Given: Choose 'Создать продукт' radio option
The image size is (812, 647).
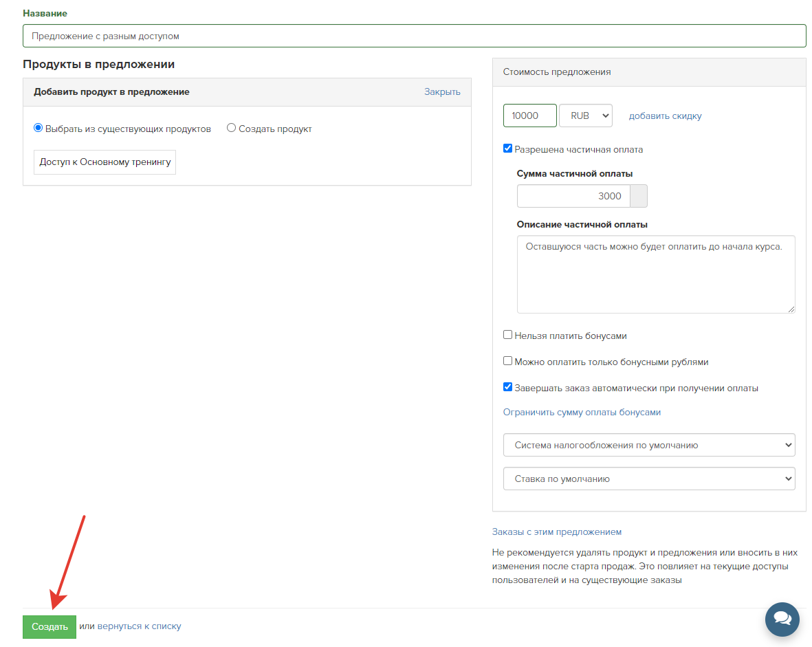Looking at the screenshot, I should (x=232, y=128).
